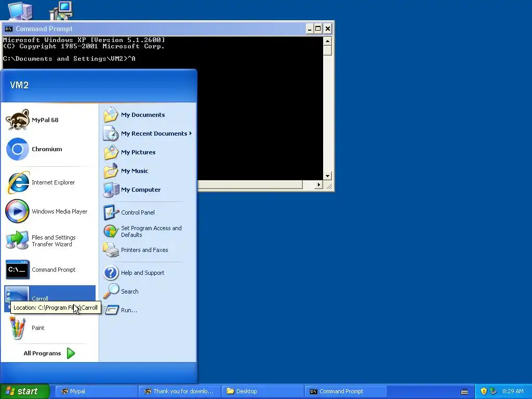Open the Carroll program entry
This screenshot has height=399, width=532.
click(x=49, y=299)
